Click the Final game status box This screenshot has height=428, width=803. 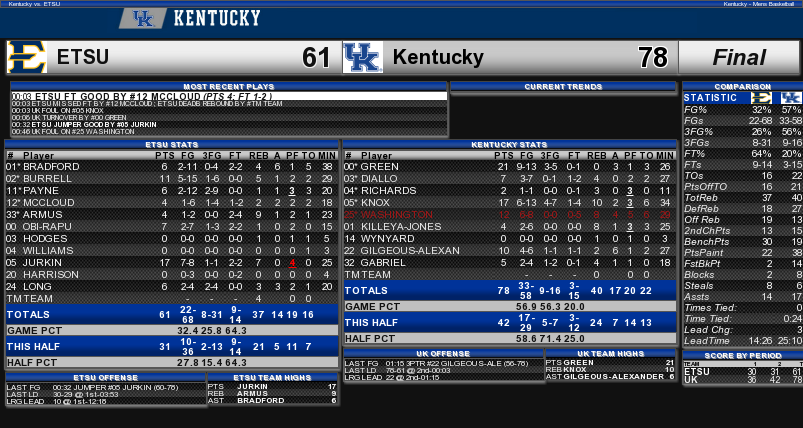[739, 57]
